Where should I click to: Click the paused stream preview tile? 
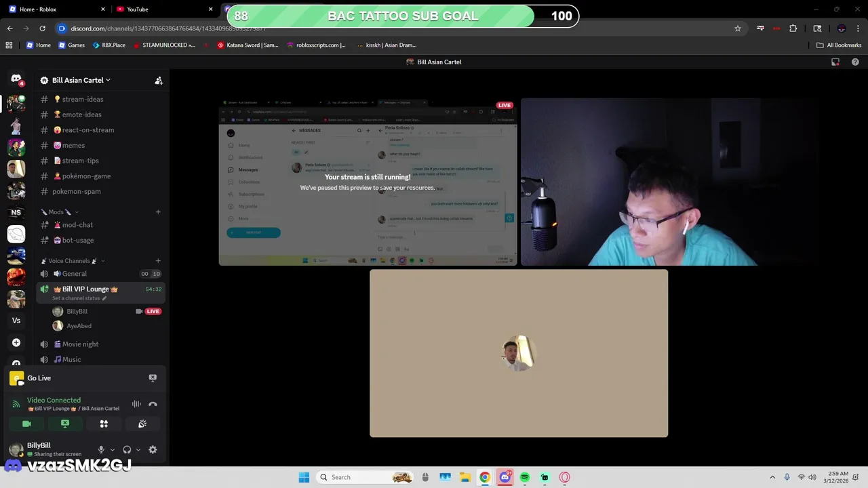pyautogui.click(x=368, y=182)
